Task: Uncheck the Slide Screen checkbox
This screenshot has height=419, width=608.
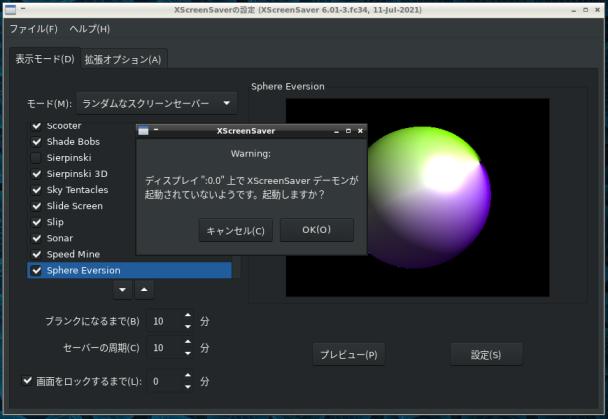Action: (x=36, y=206)
